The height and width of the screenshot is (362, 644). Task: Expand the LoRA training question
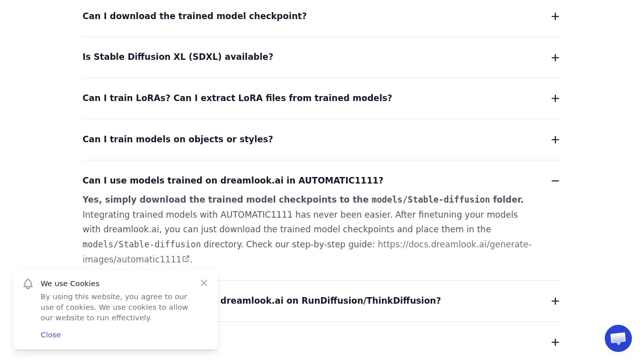pos(555,98)
